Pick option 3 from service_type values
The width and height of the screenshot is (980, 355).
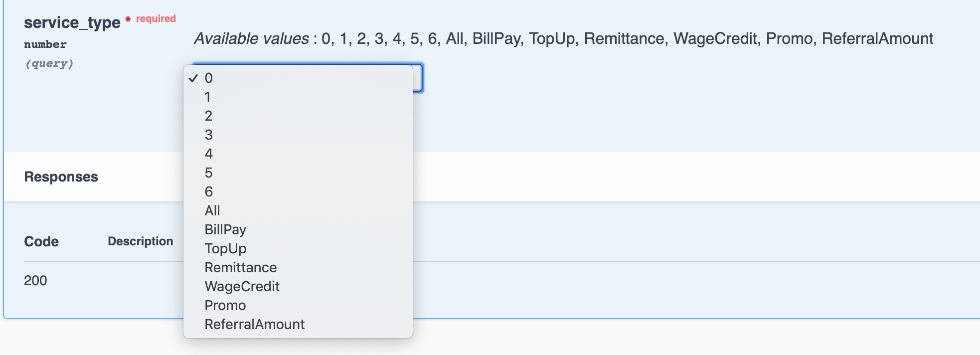(208, 135)
